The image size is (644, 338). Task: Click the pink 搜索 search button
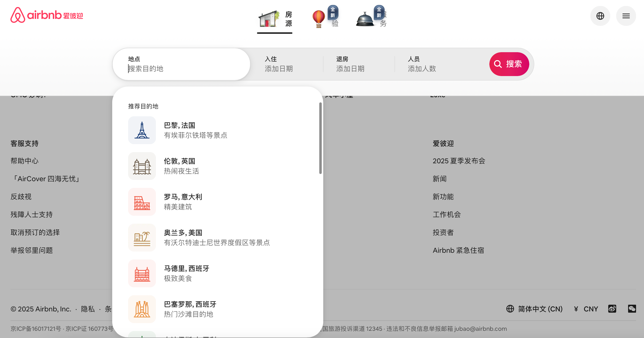point(509,64)
